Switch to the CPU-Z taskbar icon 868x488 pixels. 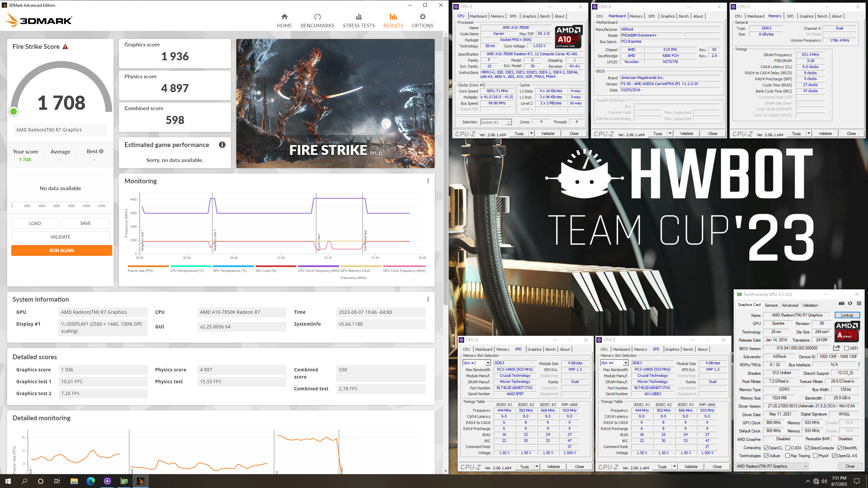point(107,481)
